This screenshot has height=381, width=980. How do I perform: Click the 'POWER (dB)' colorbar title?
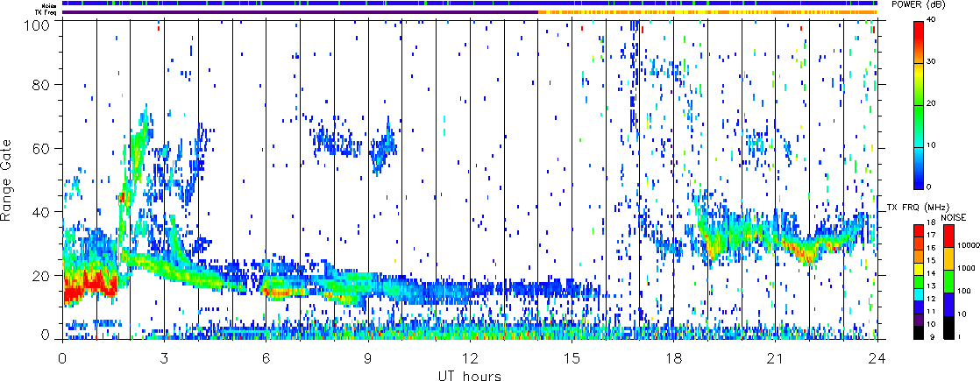(918, 5)
